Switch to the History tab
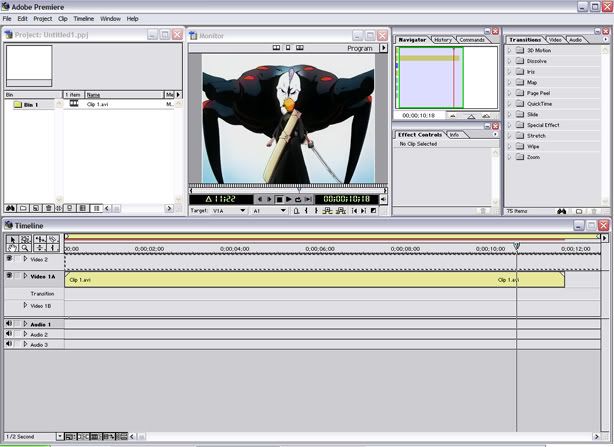 (443, 40)
